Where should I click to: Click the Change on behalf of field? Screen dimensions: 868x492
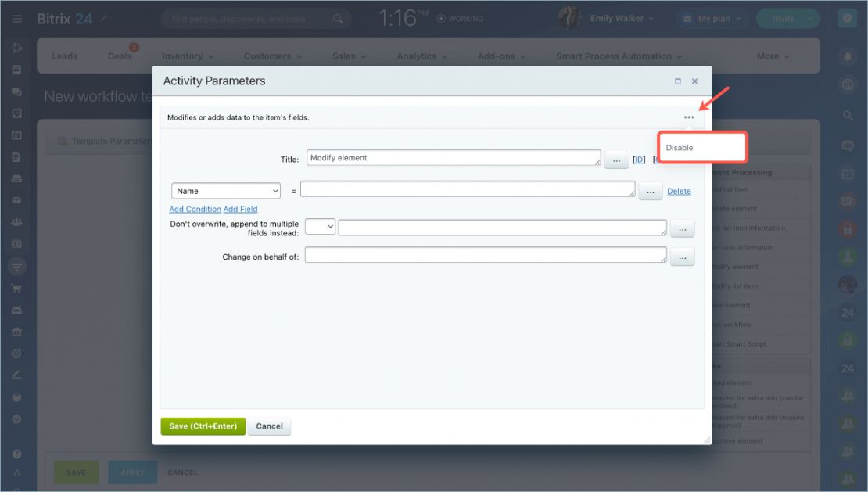point(486,254)
